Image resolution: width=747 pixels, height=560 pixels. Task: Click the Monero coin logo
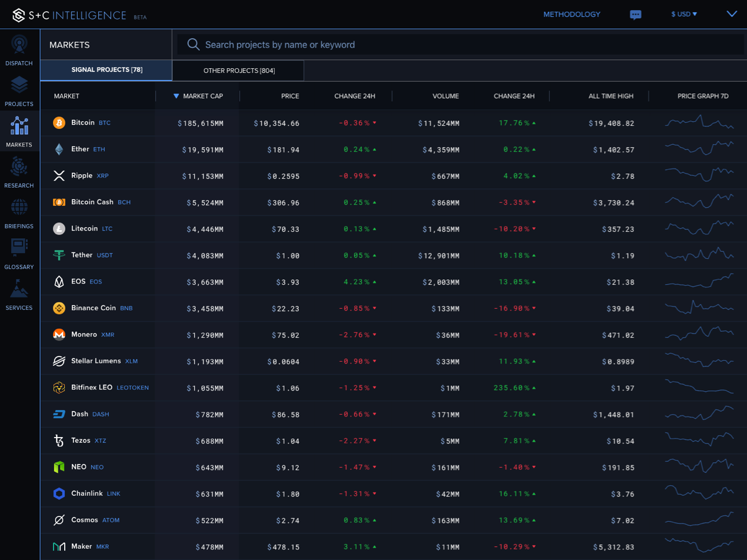pos(59,335)
